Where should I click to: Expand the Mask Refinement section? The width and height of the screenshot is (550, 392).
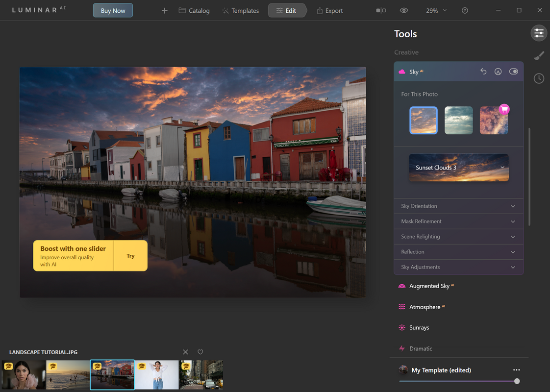click(459, 221)
